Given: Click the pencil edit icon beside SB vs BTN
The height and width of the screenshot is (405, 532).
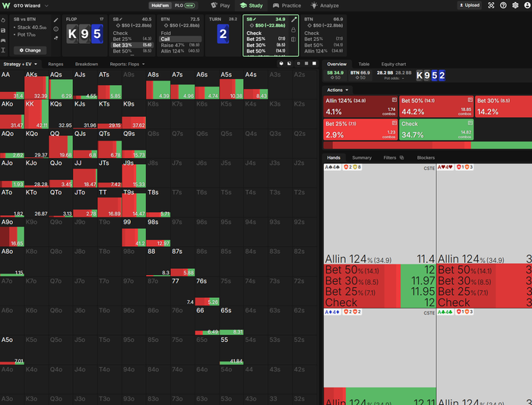Looking at the screenshot, I should [56, 20].
